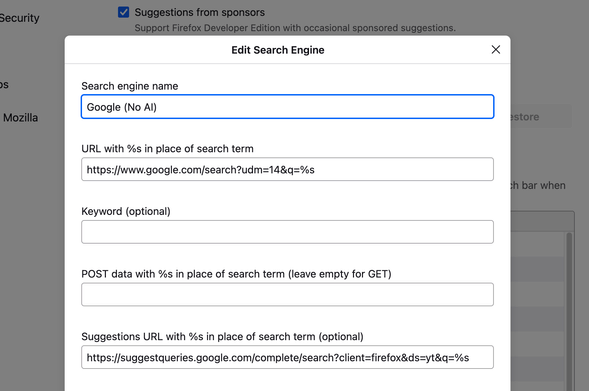Click the Search engine name field
The image size is (589, 391).
tap(287, 107)
